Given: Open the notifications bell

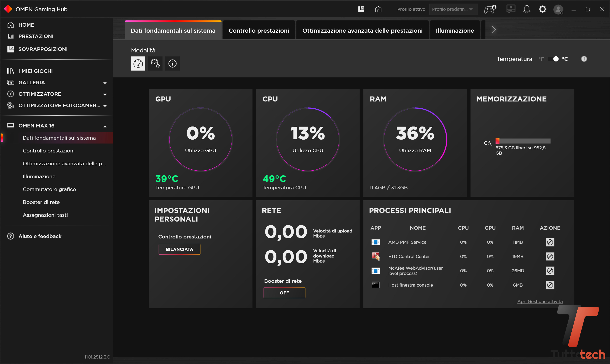Looking at the screenshot, I should (x=527, y=9).
